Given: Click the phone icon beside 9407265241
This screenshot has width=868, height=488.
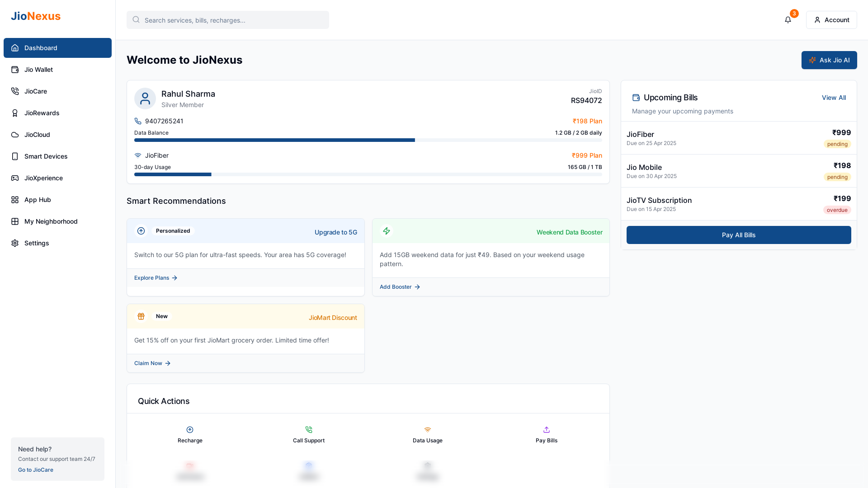Looking at the screenshot, I should pyautogui.click(x=138, y=121).
